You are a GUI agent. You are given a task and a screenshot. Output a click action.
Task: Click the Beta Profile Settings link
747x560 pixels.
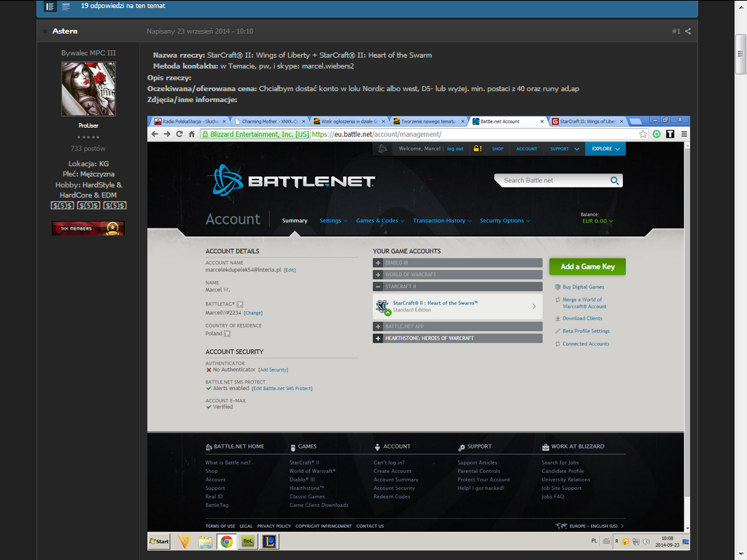(x=586, y=332)
